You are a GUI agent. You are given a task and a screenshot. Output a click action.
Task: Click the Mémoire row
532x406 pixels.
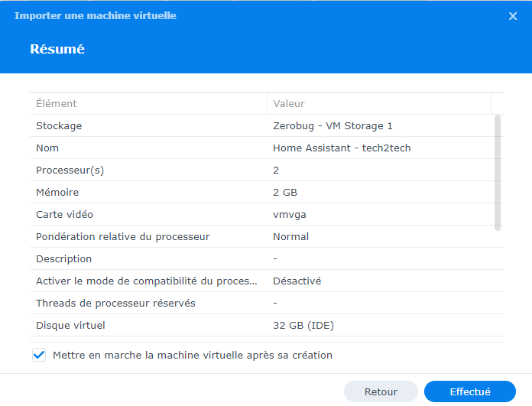point(267,192)
